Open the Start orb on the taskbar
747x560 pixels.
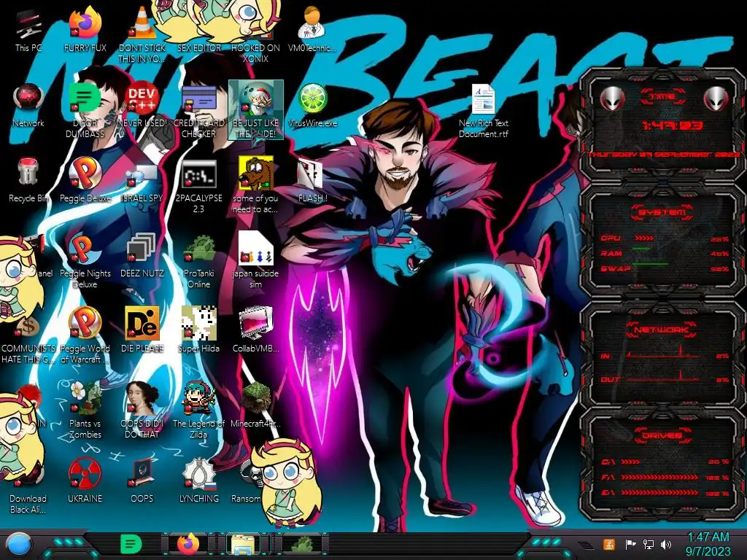point(20,544)
